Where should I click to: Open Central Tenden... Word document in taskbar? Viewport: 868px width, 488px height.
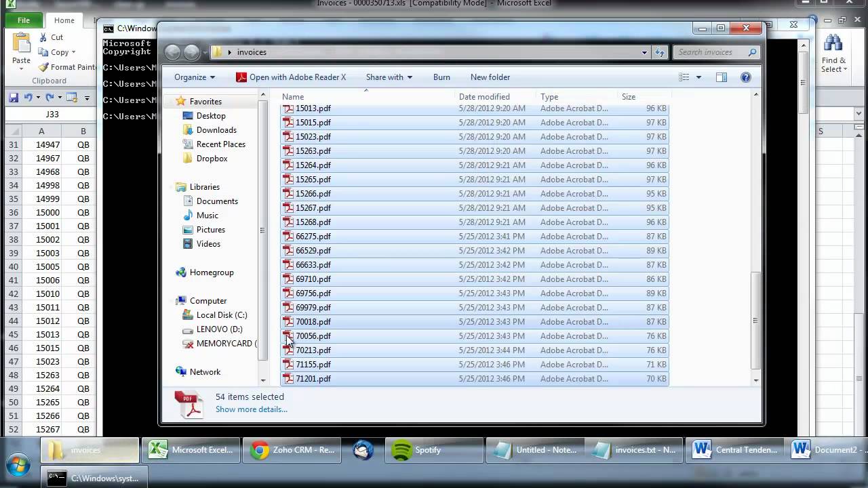point(736,450)
